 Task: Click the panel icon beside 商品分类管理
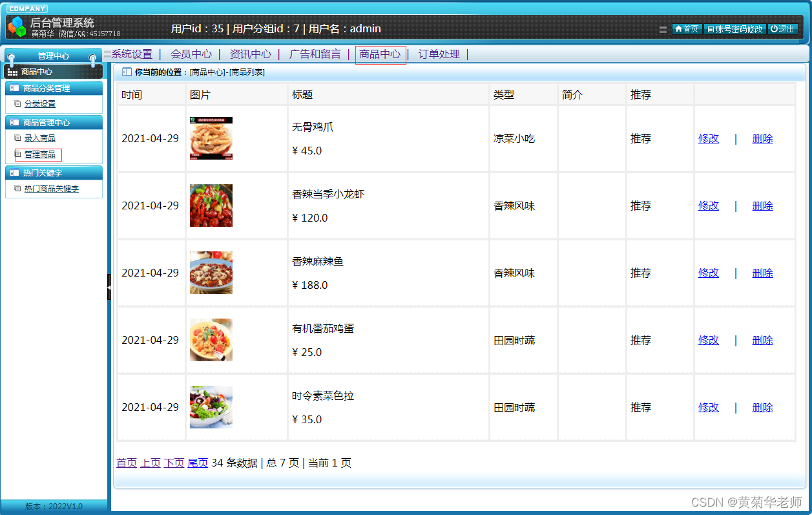(15, 87)
